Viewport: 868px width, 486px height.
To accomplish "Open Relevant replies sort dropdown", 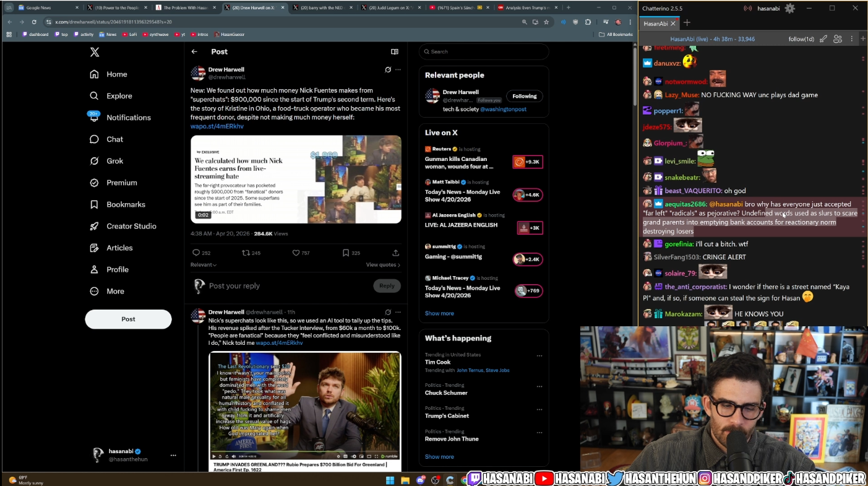I will click(204, 265).
